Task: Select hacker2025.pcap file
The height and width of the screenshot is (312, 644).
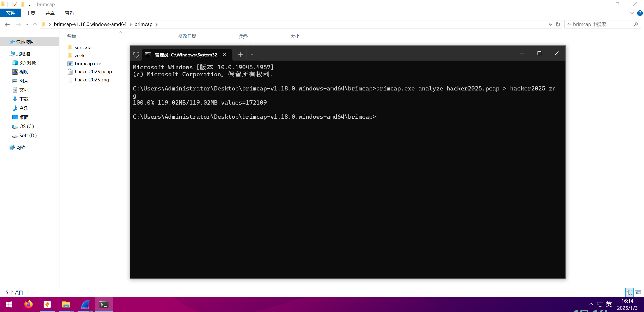Action: coord(93,72)
